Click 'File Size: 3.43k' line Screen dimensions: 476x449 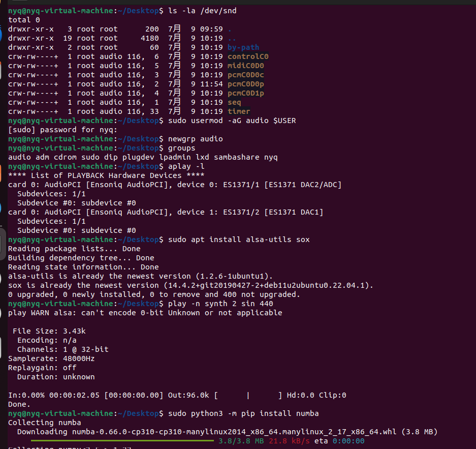coord(49,331)
